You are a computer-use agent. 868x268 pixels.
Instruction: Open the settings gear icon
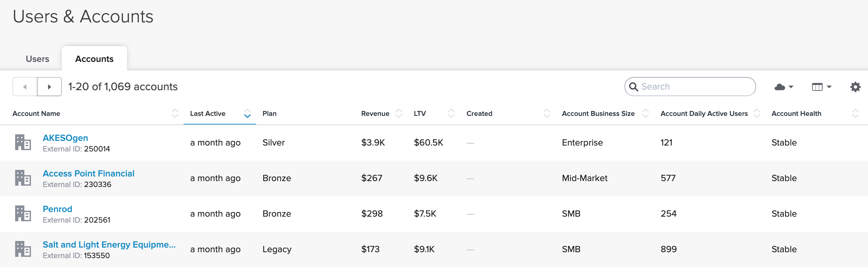pos(855,87)
